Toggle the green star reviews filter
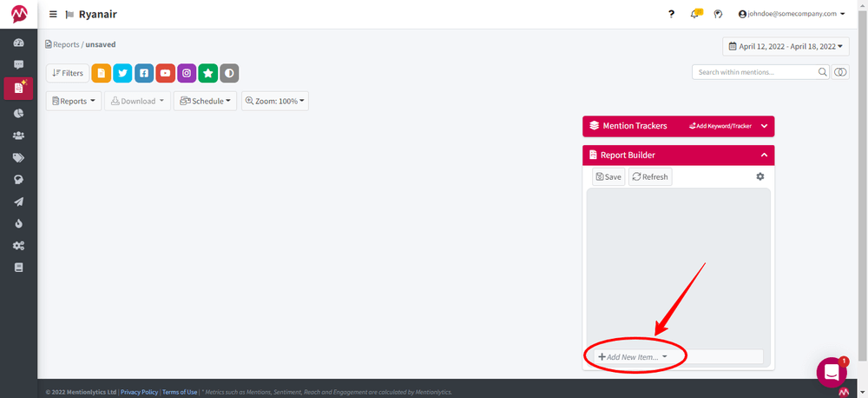This screenshot has width=868, height=398. (208, 73)
